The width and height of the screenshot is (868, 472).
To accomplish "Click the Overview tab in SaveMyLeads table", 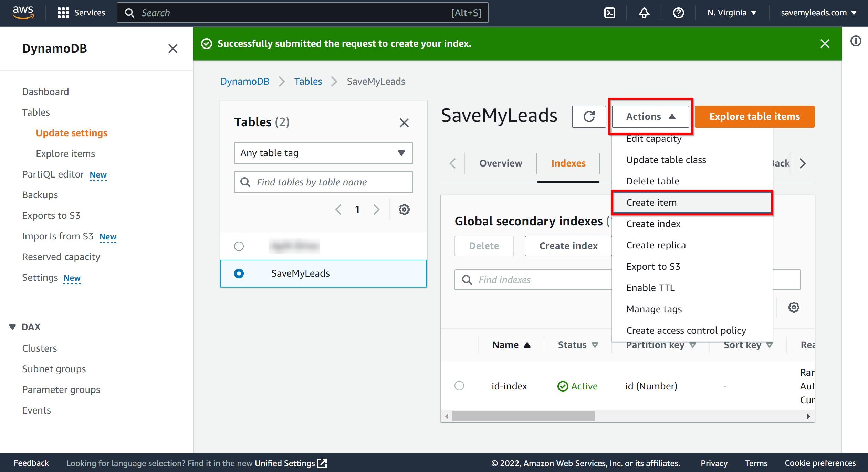I will click(x=500, y=163).
